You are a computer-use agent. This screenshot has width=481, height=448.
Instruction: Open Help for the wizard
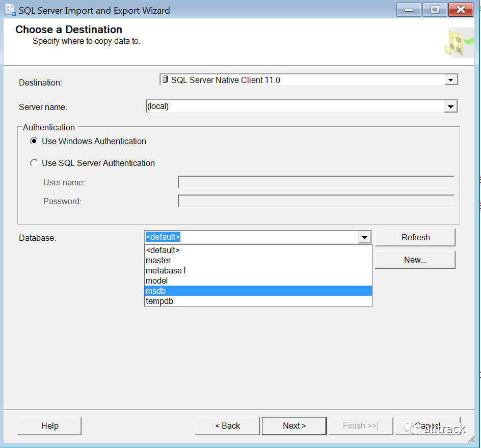coord(49,426)
